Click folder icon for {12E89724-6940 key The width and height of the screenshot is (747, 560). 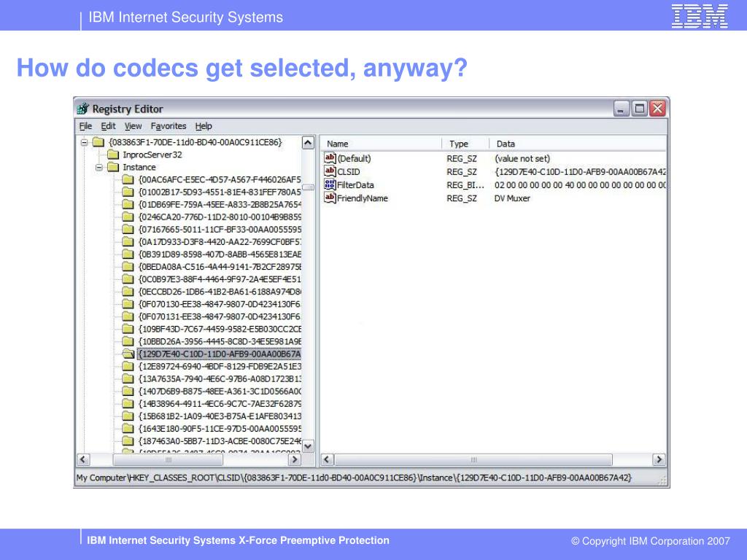pyautogui.click(x=128, y=366)
